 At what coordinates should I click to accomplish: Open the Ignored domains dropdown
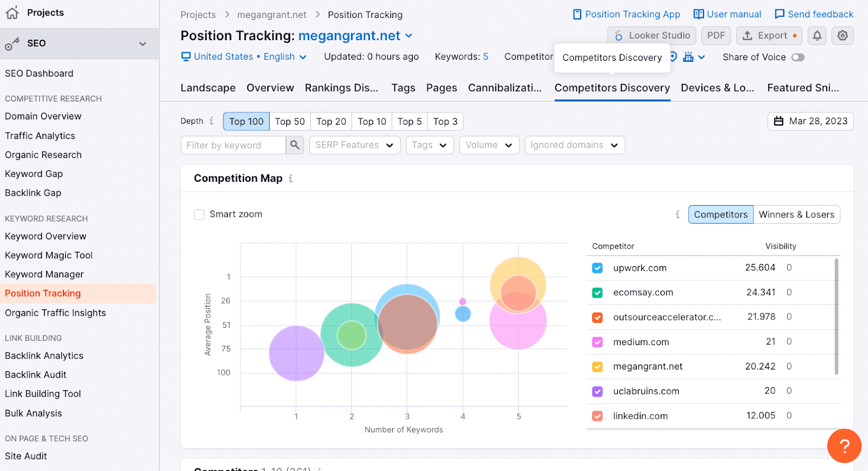575,145
